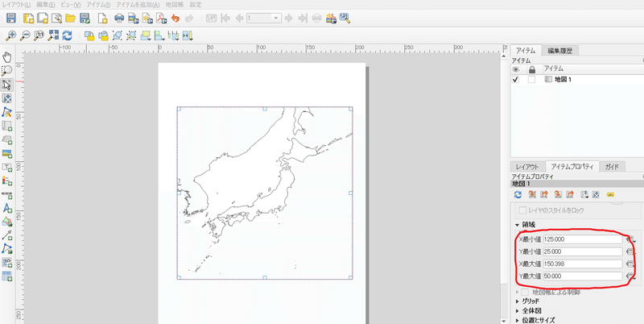
Task: Click the Y最大値 field showing 50.000
Action: (583, 276)
